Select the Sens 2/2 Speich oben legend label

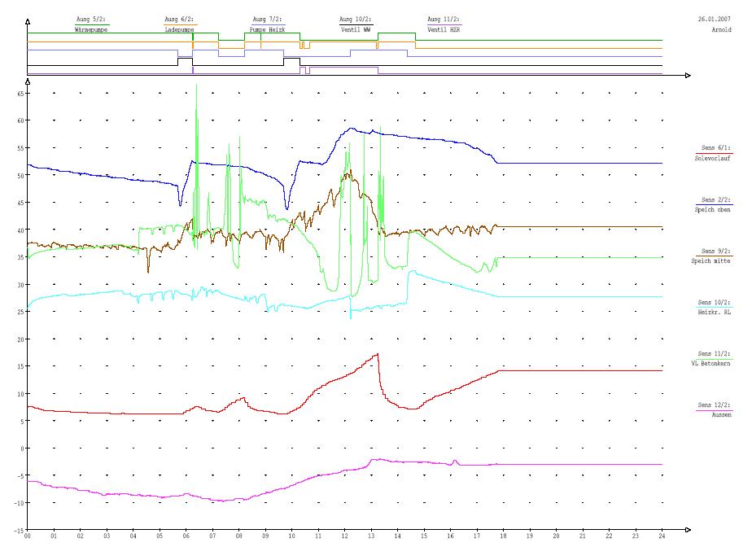tap(713, 204)
